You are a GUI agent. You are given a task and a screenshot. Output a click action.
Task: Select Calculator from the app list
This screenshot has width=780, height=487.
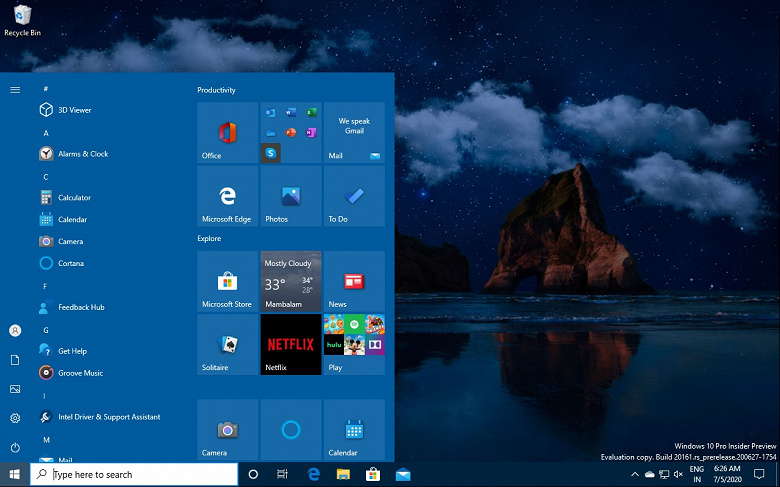pos(74,198)
